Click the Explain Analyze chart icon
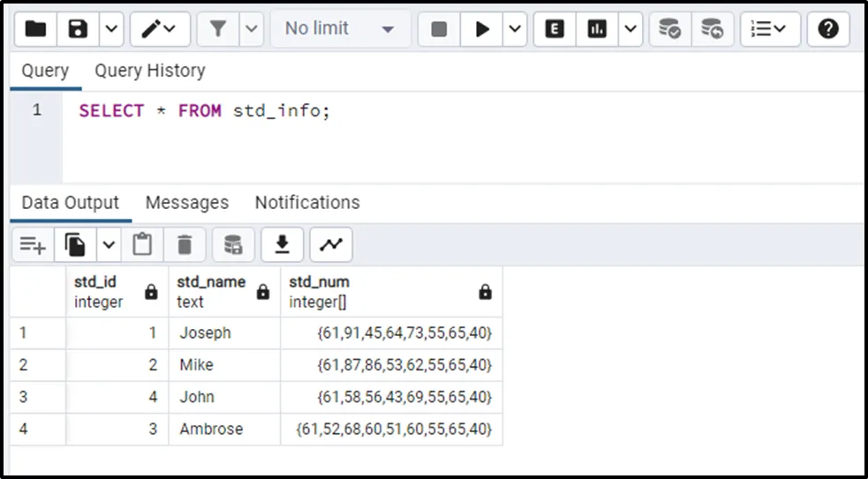The width and height of the screenshot is (868, 479). coord(598,29)
